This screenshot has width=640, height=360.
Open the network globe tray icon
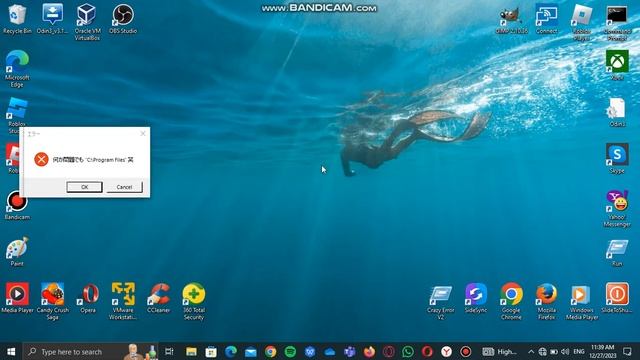pyautogui.click(x=542, y=351)
